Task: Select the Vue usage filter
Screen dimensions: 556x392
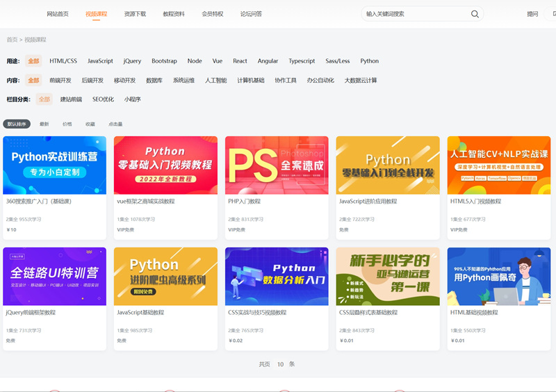Action: (x=218, y=61)
